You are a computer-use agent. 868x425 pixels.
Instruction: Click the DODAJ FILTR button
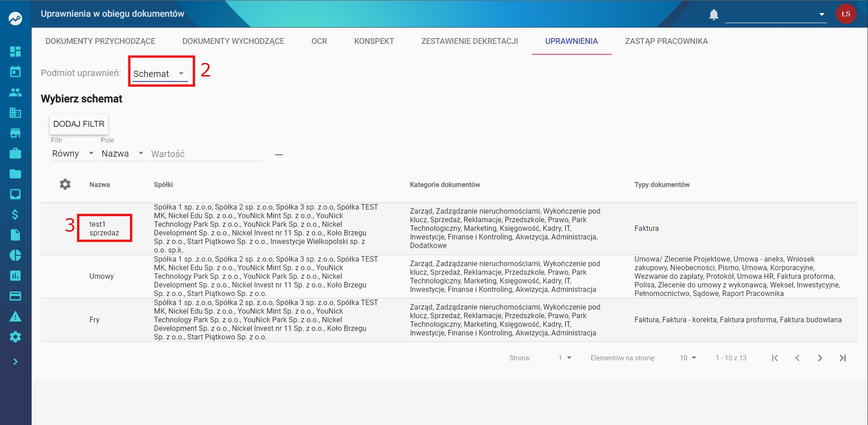tap(79, 124)
